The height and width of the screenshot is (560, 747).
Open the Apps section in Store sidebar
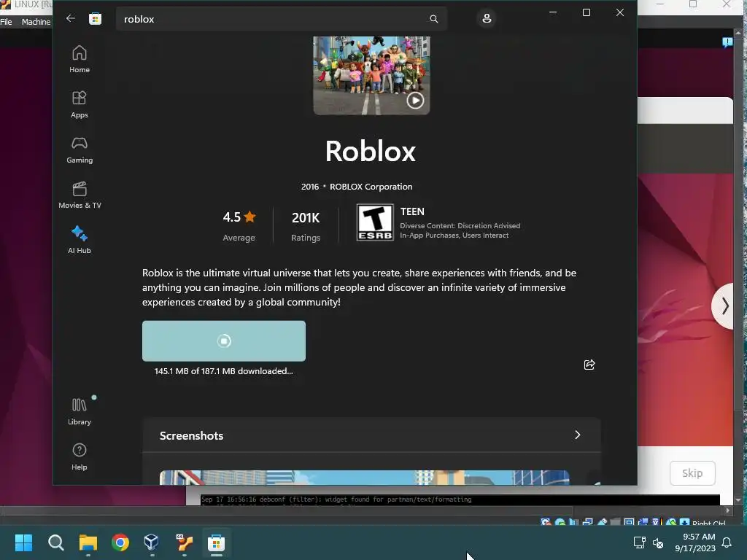pyautogui.click(x=80, y=104)
